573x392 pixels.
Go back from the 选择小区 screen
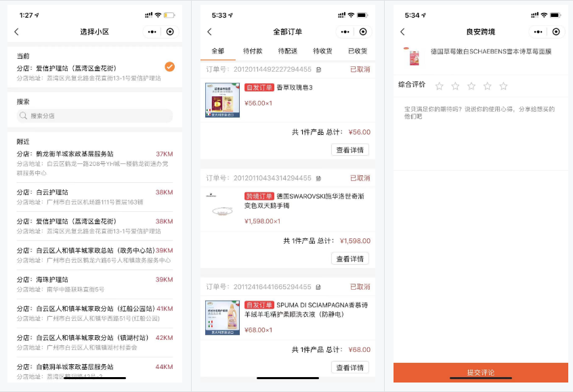pyautogui.click(x=16, y=32)
